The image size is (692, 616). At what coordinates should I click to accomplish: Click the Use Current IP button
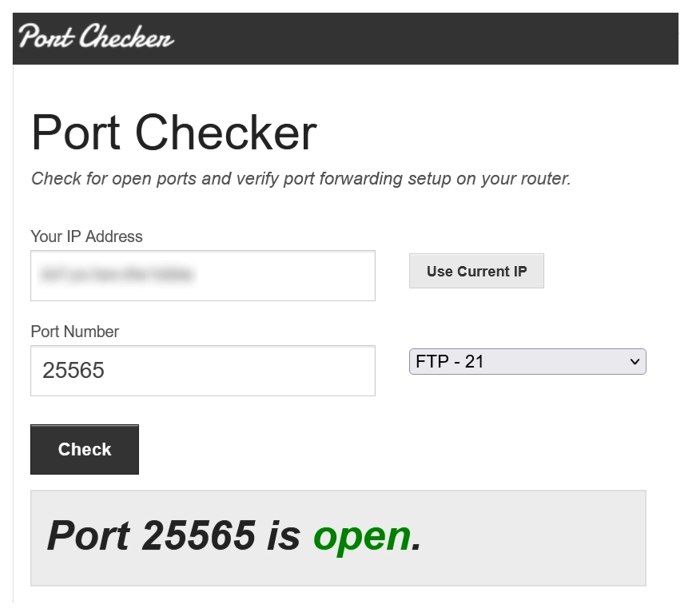coord(476,271)
